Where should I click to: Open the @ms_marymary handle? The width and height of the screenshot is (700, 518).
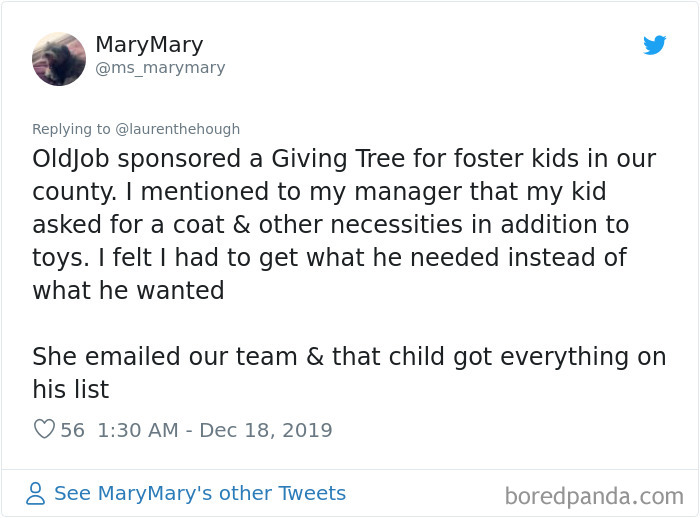pyautogui.click(x=160, y=68)
